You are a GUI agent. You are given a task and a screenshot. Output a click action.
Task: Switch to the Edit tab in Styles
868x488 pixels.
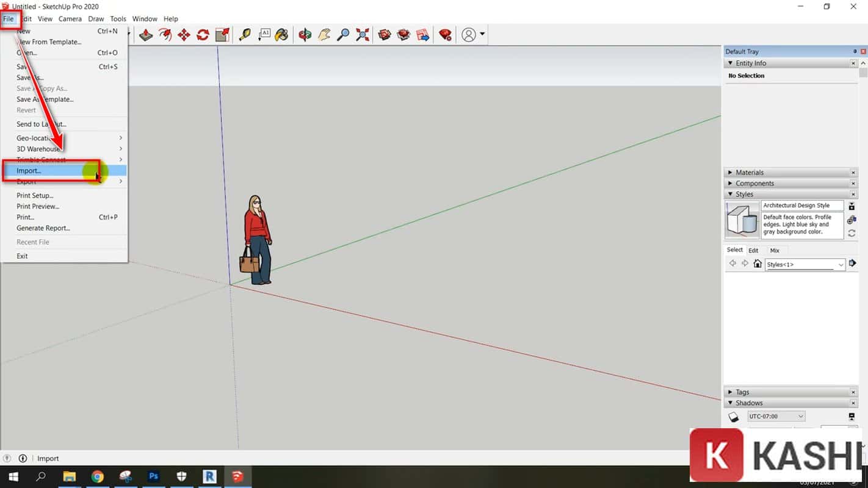(x=753, y=251)
